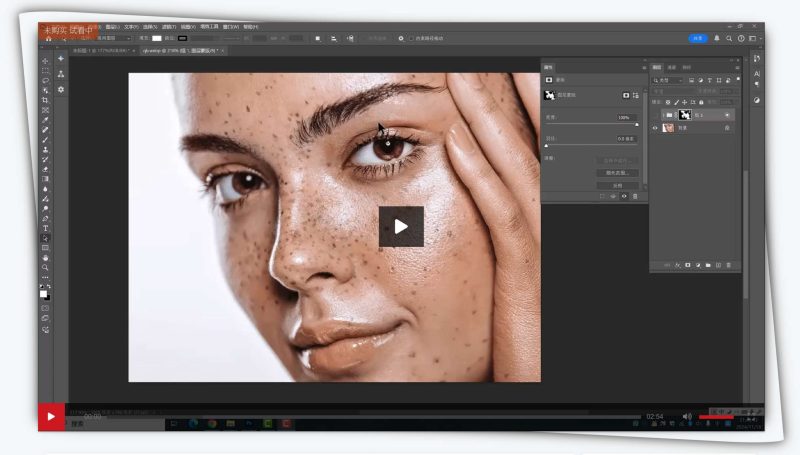Click the notification bell icon
Viewport: 800px width, 455px height.
click(x=717, y=38)
